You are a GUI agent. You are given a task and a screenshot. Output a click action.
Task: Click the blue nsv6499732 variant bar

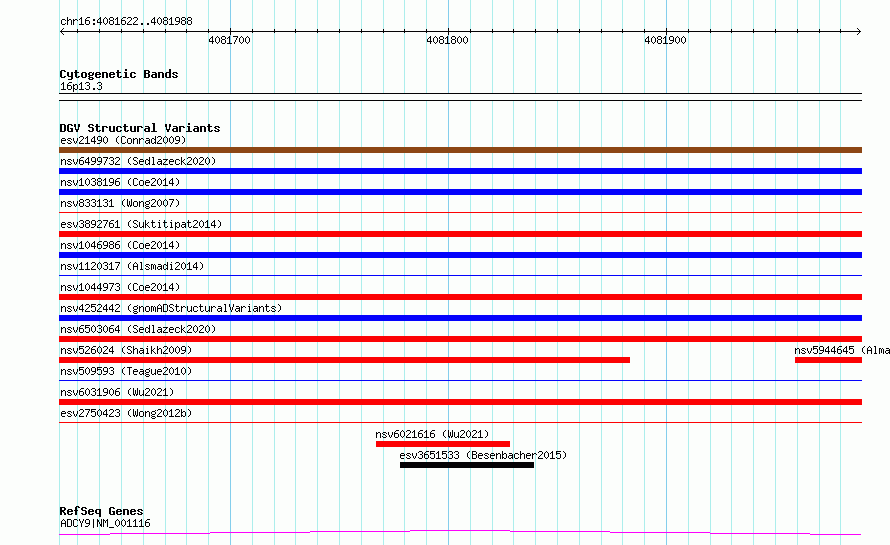pyautogui.click(x=460, y=171)
